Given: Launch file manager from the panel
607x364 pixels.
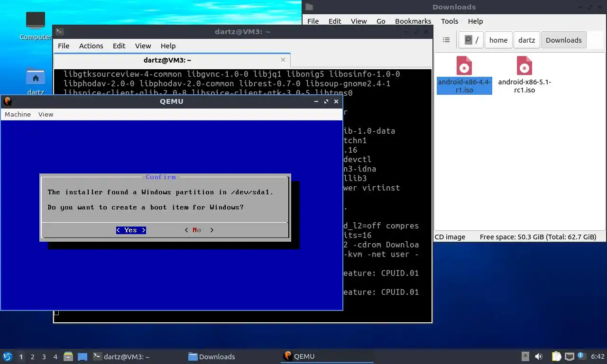Looking at the screenshot, I should 68,356.
